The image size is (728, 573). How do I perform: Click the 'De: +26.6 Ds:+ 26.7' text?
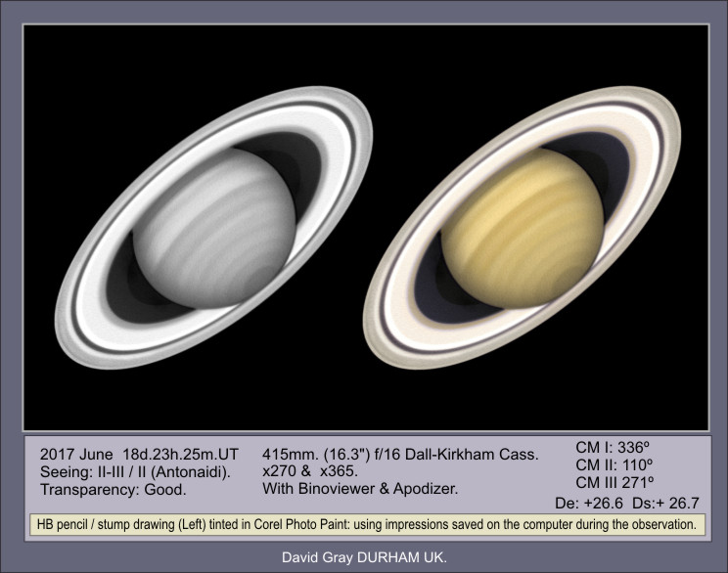(627, 503)
